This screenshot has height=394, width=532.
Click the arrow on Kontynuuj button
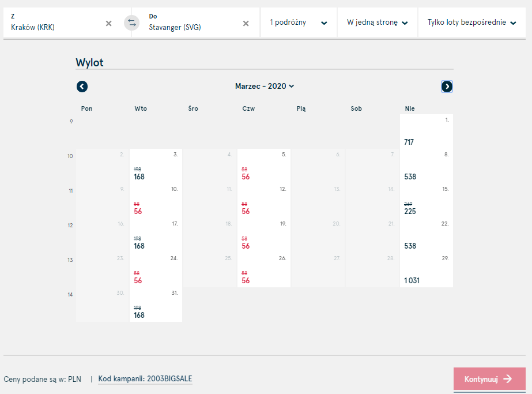pyautogui.click(x=508, y=379)
